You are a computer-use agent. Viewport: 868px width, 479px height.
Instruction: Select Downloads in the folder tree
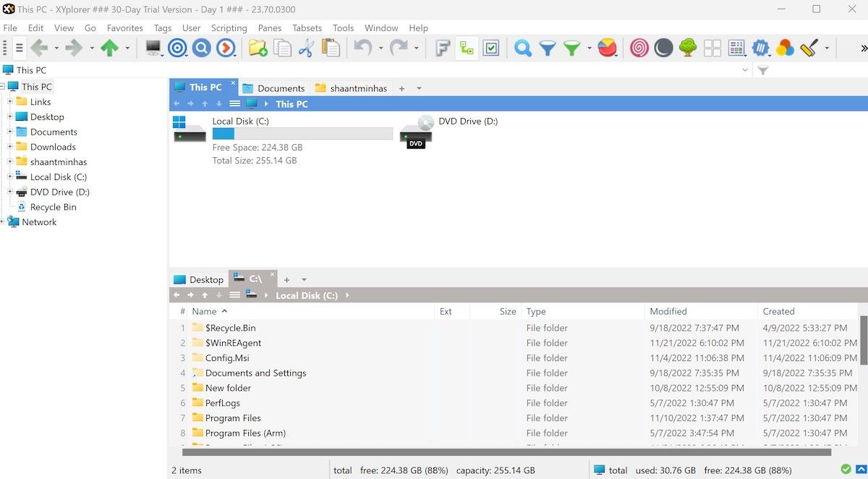pos(53,147)
